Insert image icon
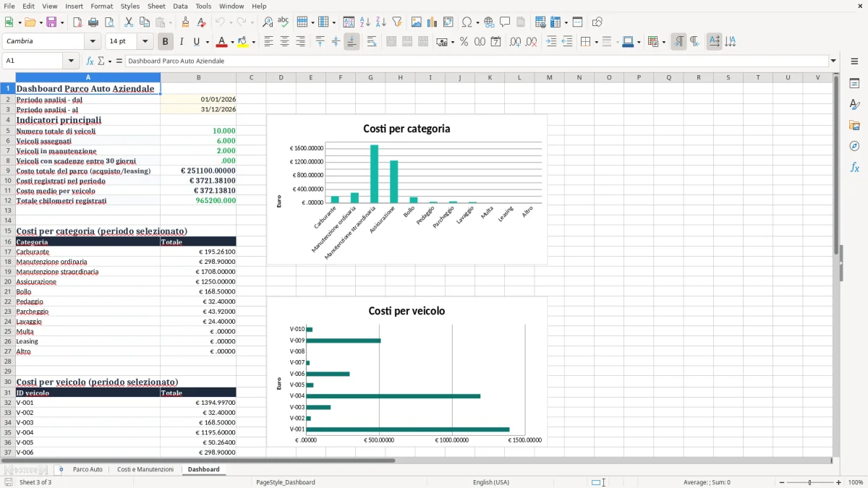 417,22
